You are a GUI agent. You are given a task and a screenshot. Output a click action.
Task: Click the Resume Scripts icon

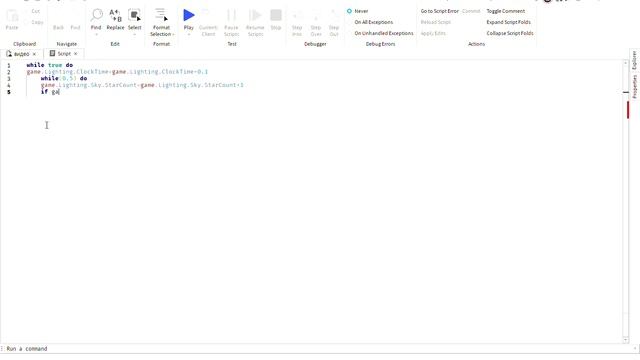(x=255, y=16)
